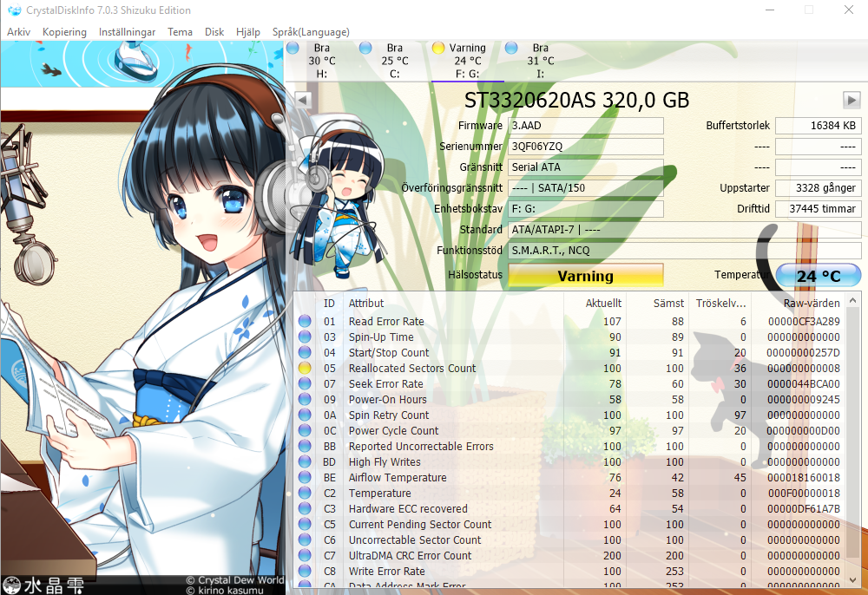Click the Enhetsbokstav field F: G:

tap(586, 209)
